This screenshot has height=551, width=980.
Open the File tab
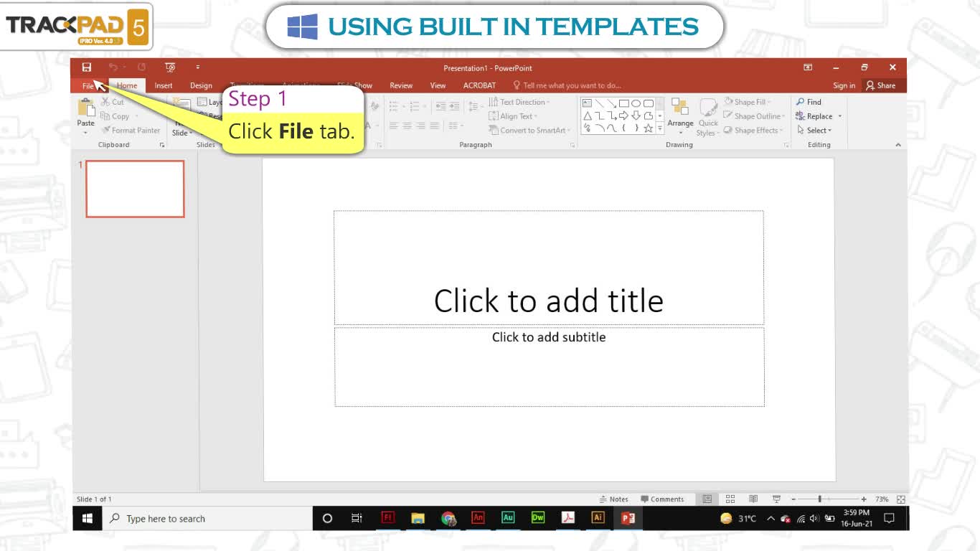(88, 85)
